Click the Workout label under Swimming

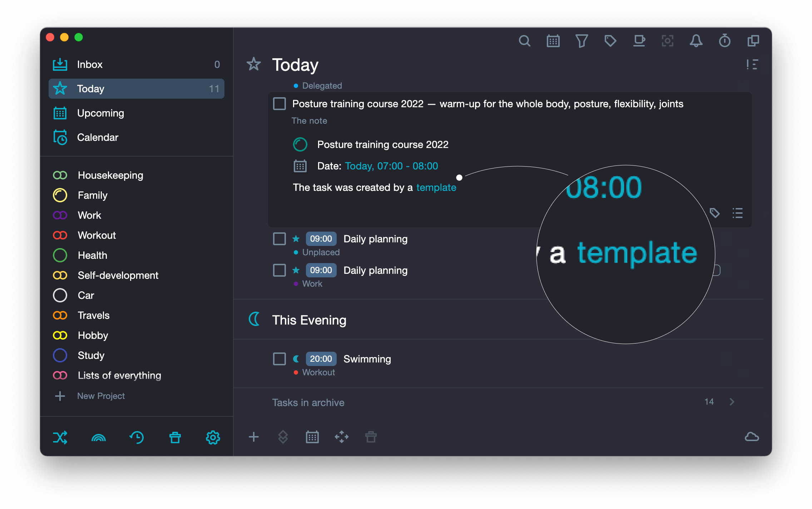tap(318, 372)
